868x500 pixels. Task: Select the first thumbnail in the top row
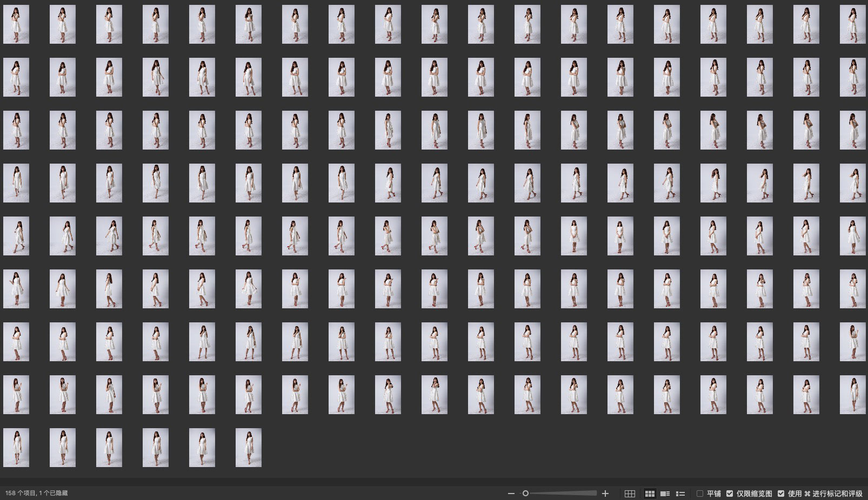point(16,24)
